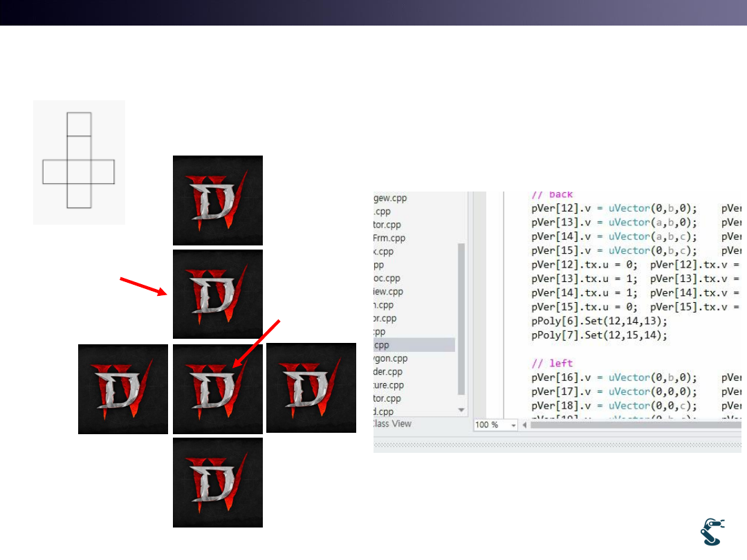Viewport: 747px width, 560px height.
Task: Click the file list vertical scrollbar thumb
Action: pos(461,318)
